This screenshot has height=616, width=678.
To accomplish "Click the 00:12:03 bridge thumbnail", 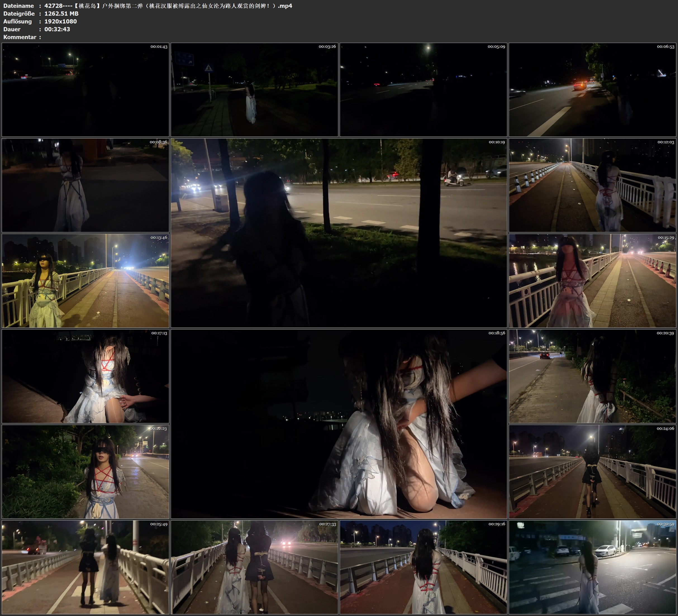I will tap(593, 185).
